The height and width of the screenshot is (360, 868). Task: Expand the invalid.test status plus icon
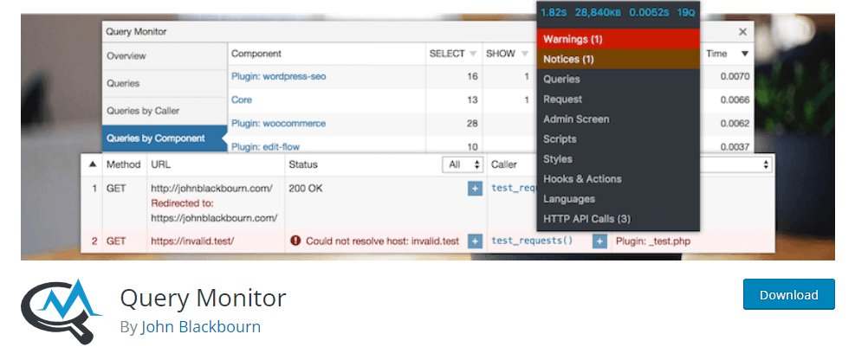pyautogui.click(x=475, y=241)
